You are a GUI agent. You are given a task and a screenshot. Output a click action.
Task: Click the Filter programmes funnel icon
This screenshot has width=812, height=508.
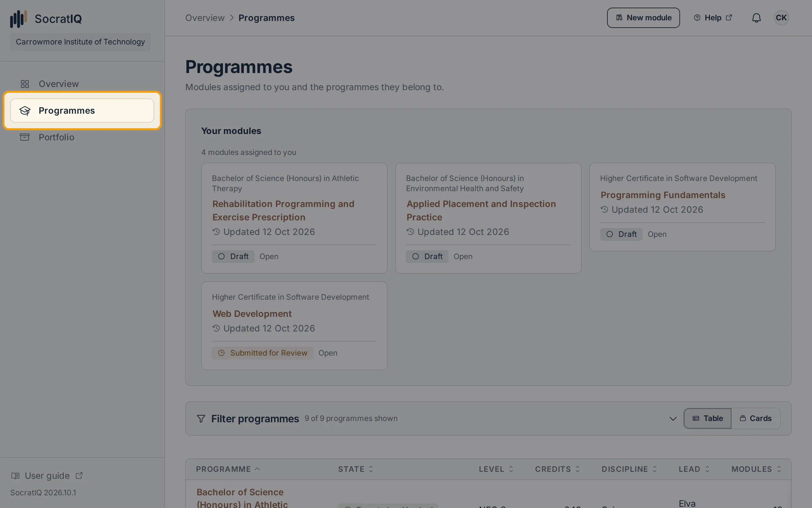(x=201, y=419)
